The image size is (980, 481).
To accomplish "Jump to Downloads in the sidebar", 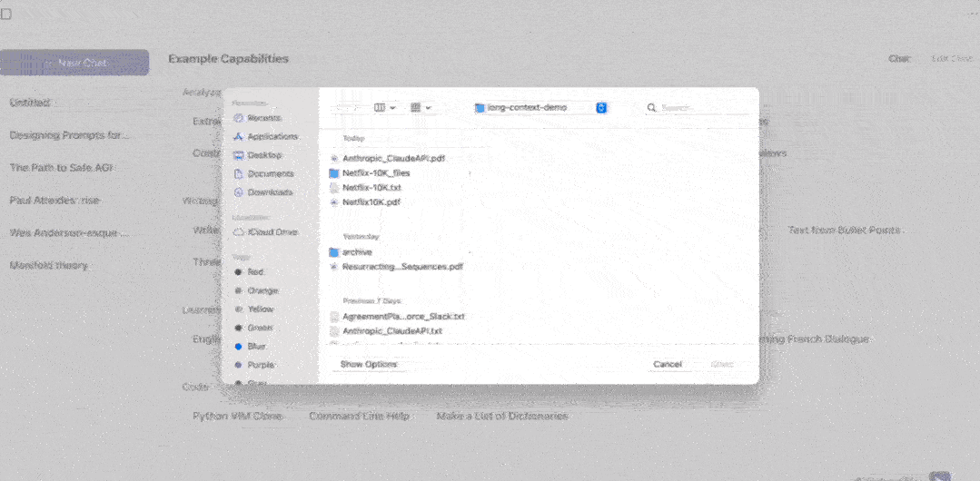I will tap(263, 192).
